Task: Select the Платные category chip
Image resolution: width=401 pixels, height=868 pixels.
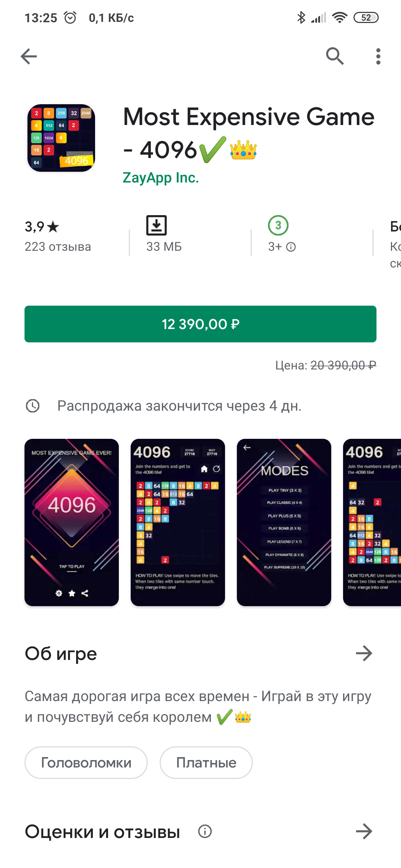Action: 206,763
